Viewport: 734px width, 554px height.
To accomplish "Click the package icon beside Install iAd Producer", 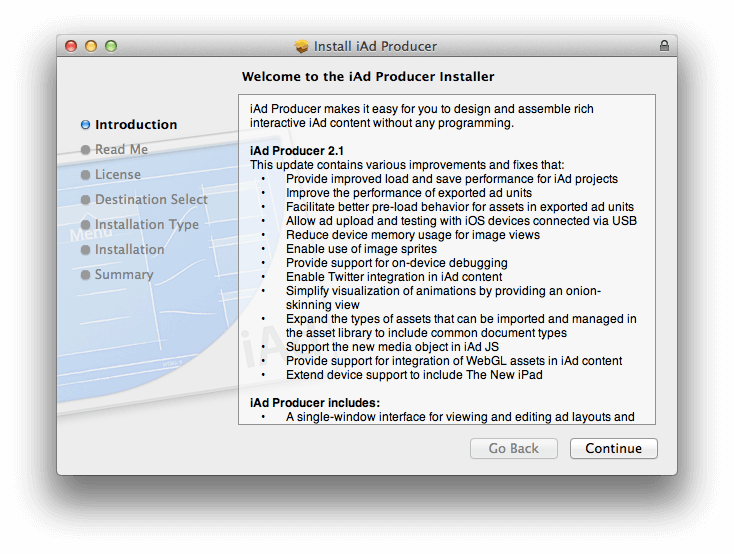I will [301, 46].
